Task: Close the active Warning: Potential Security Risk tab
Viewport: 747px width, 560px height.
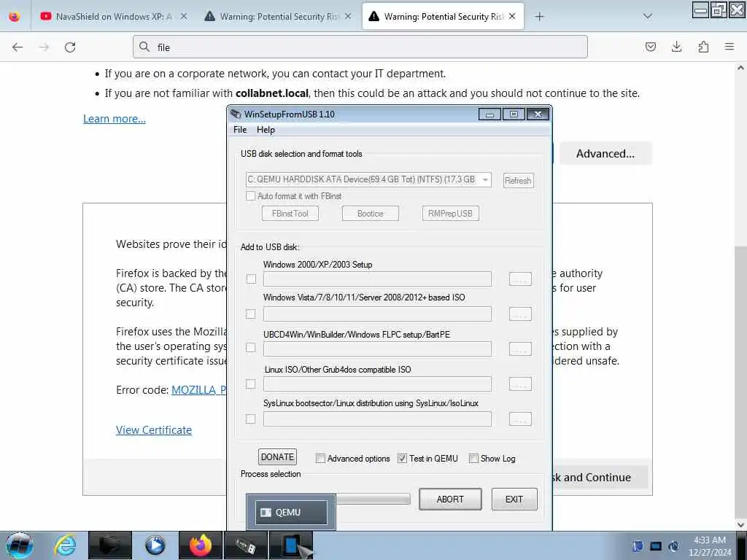Action: pyautogui.click(x=512, y=16)
